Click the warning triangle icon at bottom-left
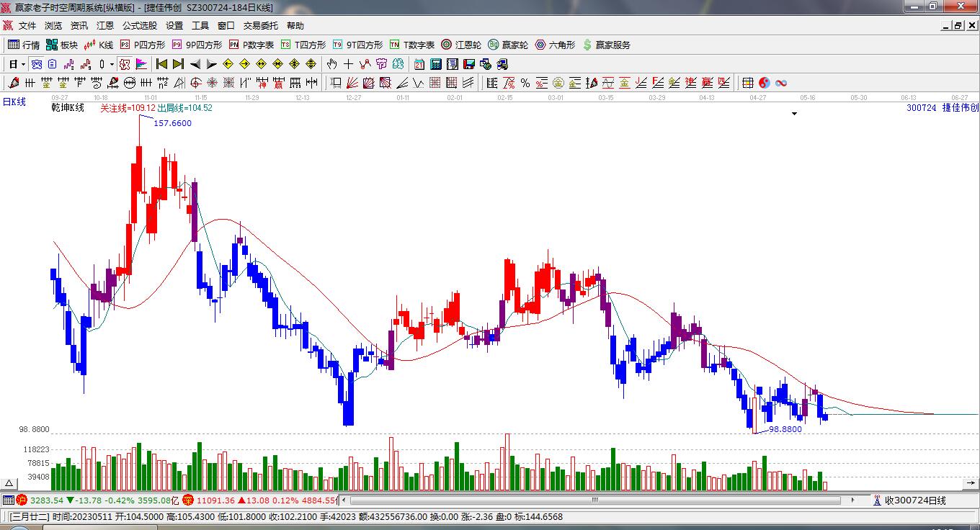Image resolution: width=980 pixels, height=530 pixels. click(x=9, y=483)
